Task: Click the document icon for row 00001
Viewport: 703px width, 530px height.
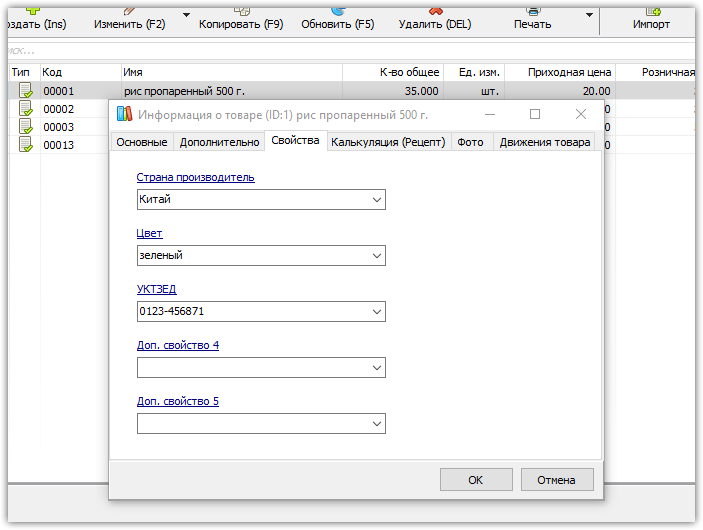Action: tap(26, 91)
